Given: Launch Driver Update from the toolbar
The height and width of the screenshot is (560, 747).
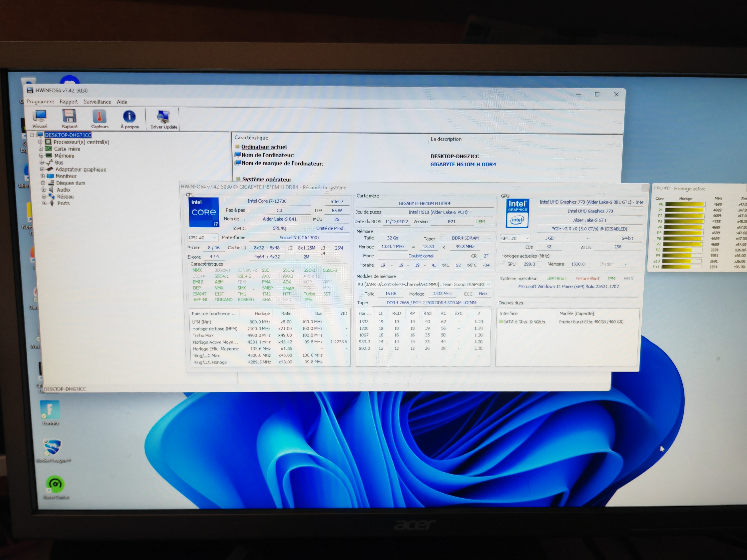Looking at the screenshot, I should (x=163, y=120).
